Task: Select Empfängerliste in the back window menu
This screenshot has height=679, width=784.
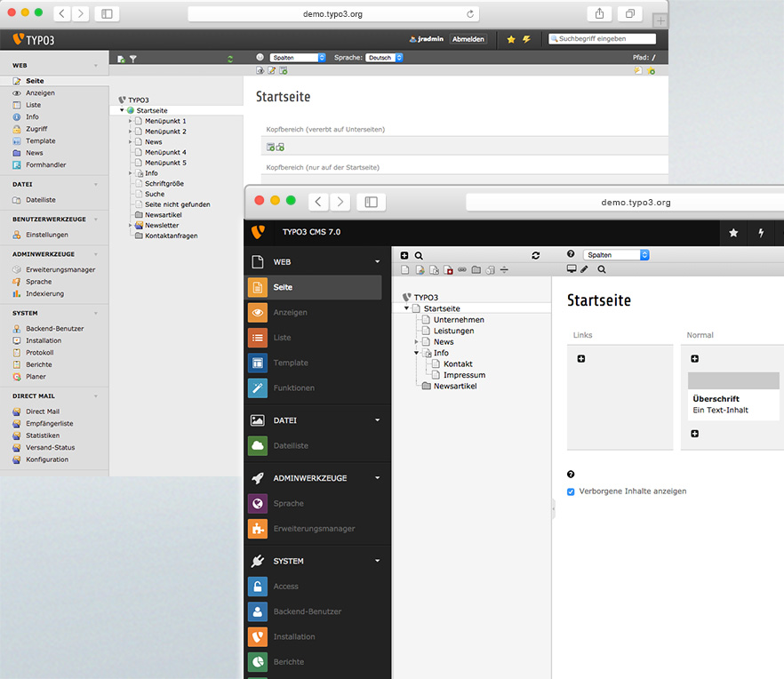Action: (49, 424)
